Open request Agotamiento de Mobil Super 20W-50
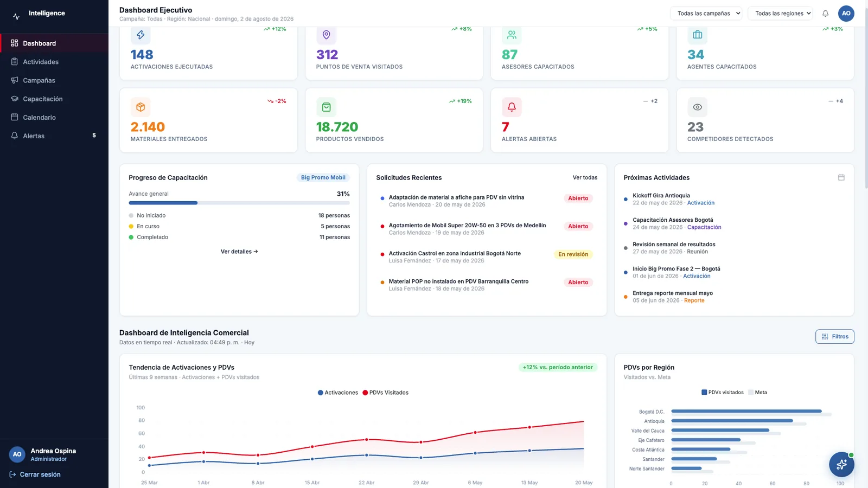Image resolution: width=868 pixels, height=488 pixels. point(487,229)
